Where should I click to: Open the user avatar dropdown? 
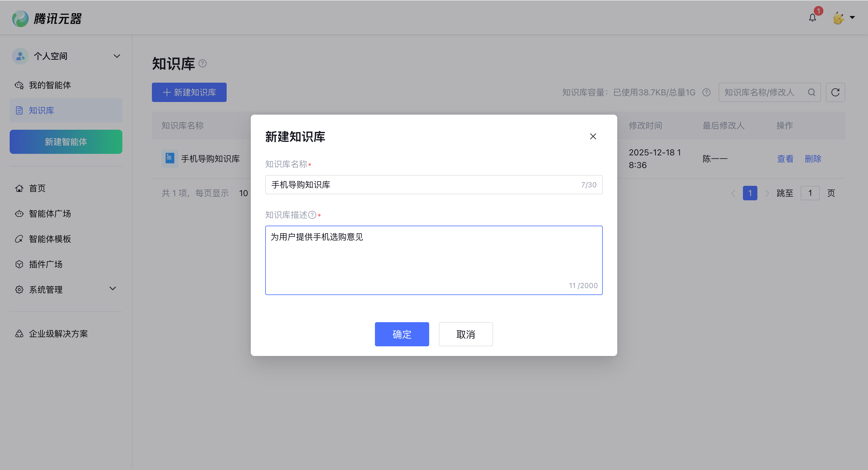coord(844,17)
